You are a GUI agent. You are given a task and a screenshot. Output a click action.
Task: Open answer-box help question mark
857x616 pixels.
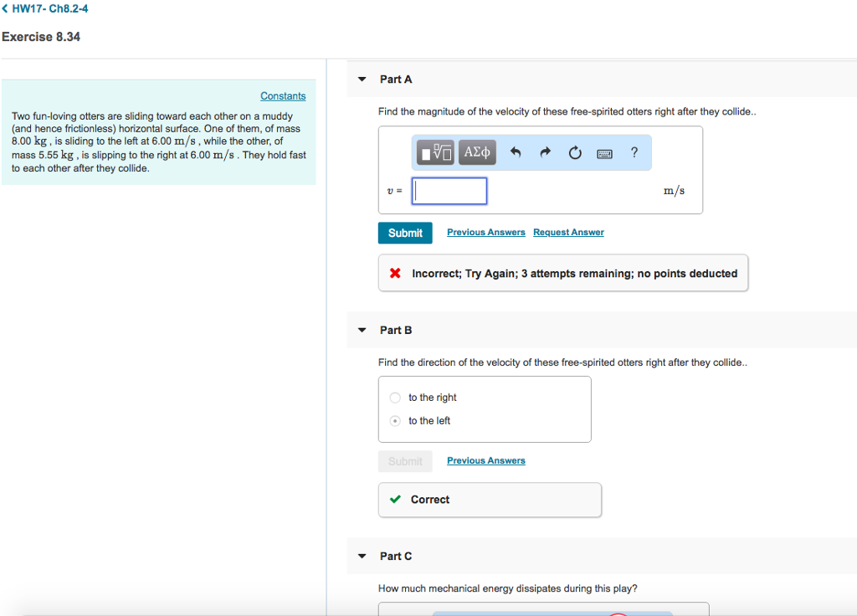click(x=634, y=152)
